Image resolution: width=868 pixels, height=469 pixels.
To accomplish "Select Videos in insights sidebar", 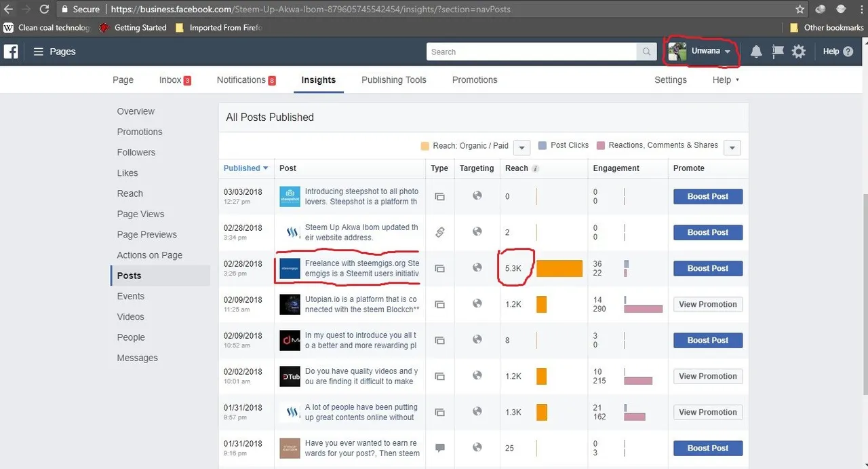I will pyautogui.click(x=131, y=317).
